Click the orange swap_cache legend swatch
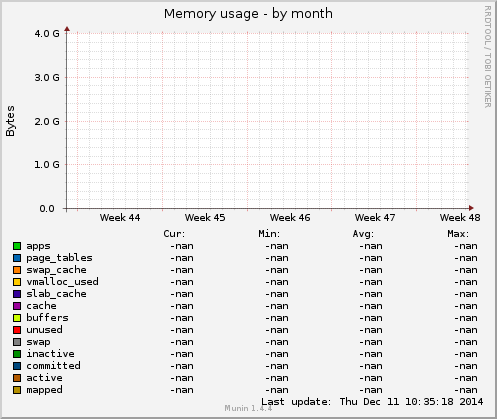The image size is (497, 419). (17, 270)
